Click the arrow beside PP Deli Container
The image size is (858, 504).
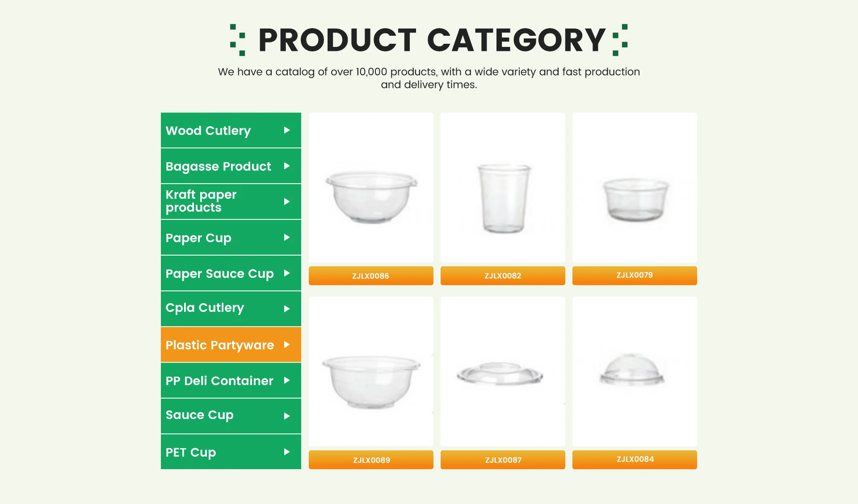tap(287, 381)
